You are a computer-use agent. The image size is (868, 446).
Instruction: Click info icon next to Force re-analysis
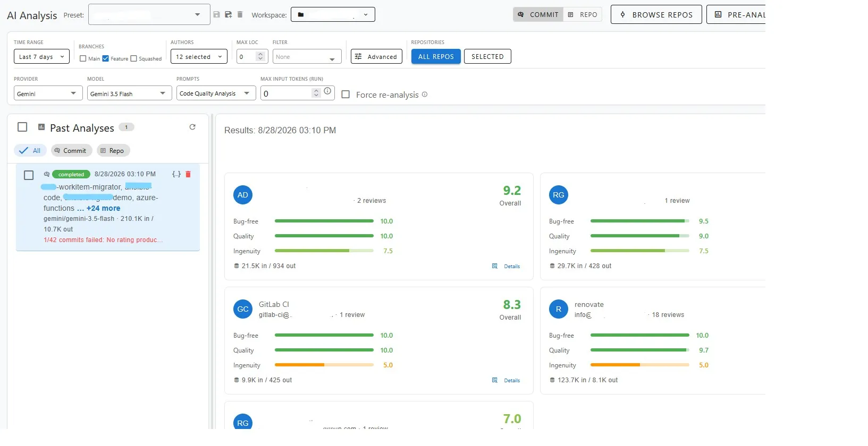pos(425,95)
